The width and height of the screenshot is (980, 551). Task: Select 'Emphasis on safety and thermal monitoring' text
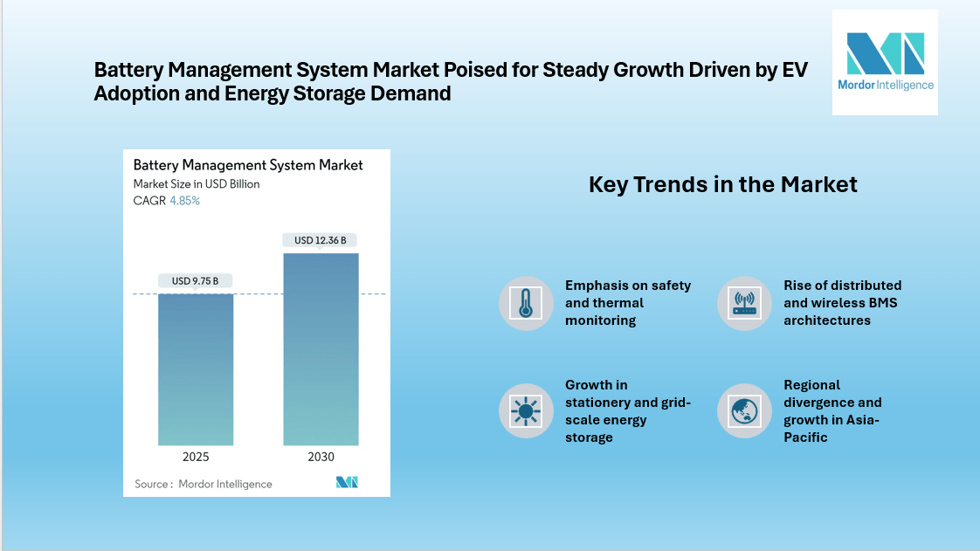point(628,303)
